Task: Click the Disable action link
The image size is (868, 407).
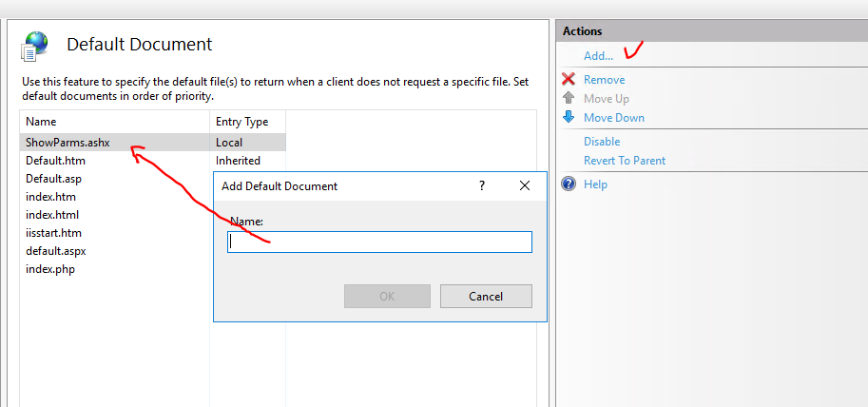Action: pyautogui.click(x=602, y=141)
